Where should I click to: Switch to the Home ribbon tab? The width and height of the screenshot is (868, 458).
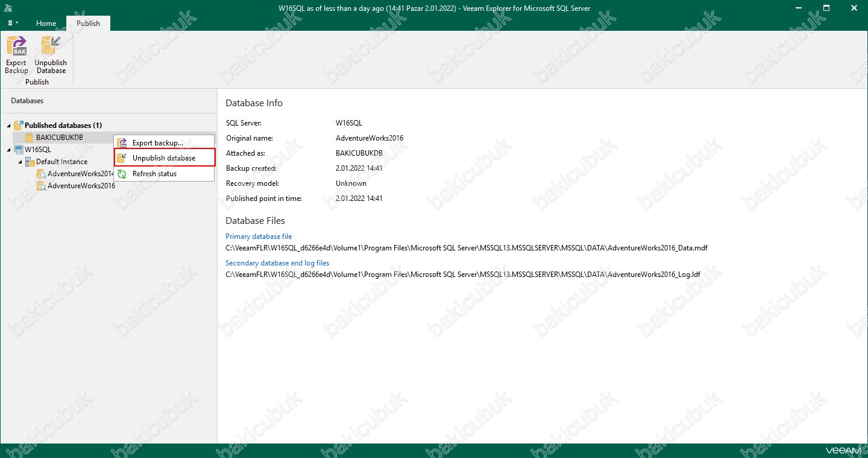46,24
